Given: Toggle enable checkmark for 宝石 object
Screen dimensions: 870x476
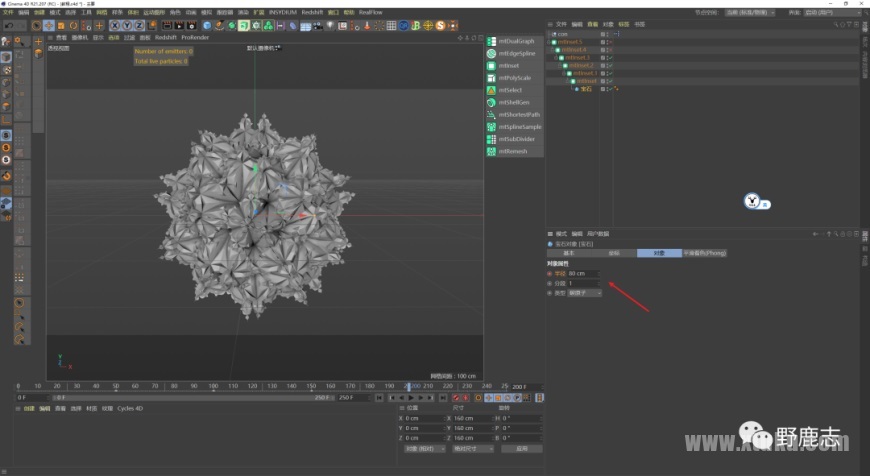Looking at the screenshot, I should point(610,89).
